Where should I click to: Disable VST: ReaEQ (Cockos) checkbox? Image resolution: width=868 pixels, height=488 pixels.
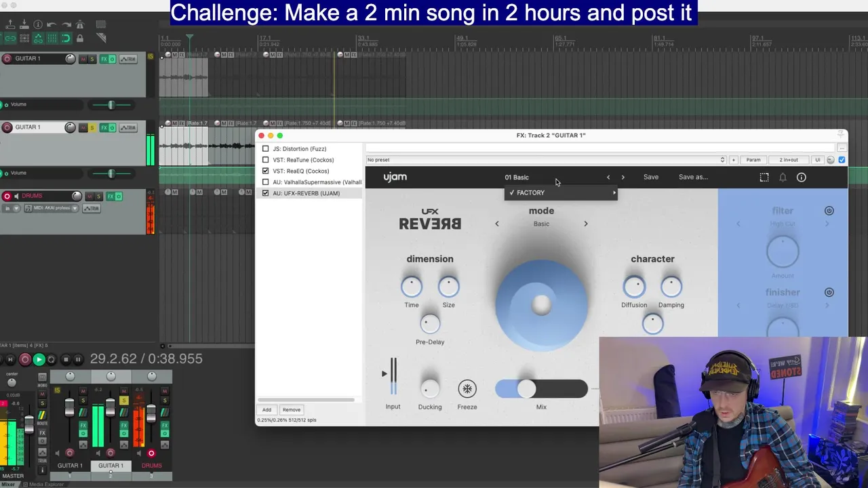tap(266, 171)
